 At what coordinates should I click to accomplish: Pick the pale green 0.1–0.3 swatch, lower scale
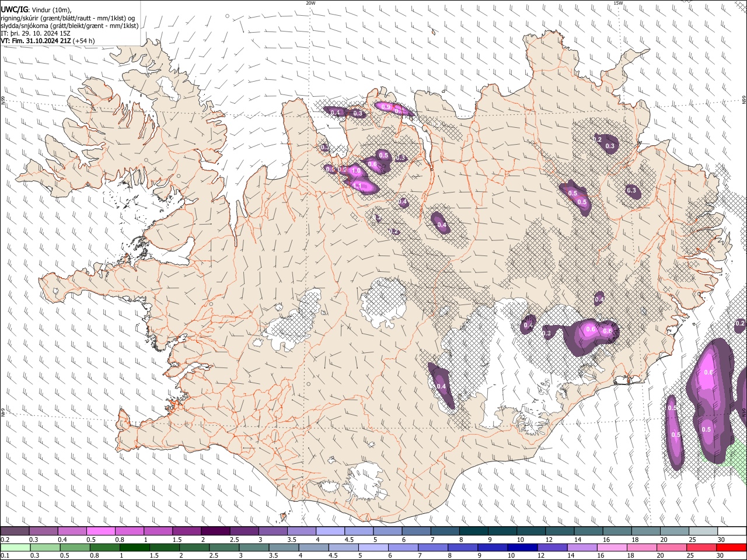[x=15, y=548]
